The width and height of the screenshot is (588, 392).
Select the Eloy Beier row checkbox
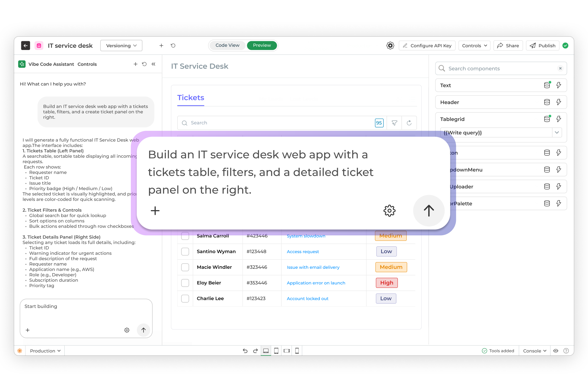tap(185, 283)
